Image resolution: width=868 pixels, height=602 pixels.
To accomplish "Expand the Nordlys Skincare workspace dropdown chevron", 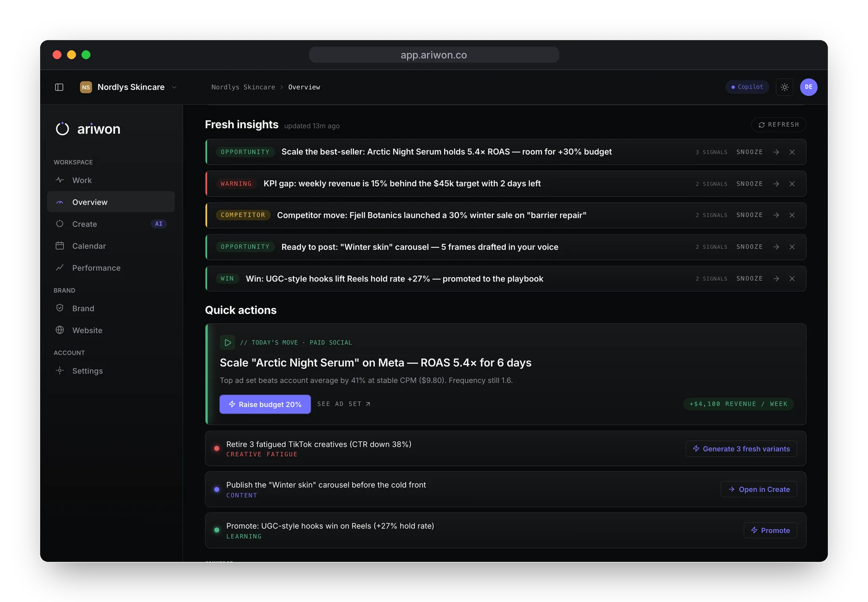I will 174,87.
